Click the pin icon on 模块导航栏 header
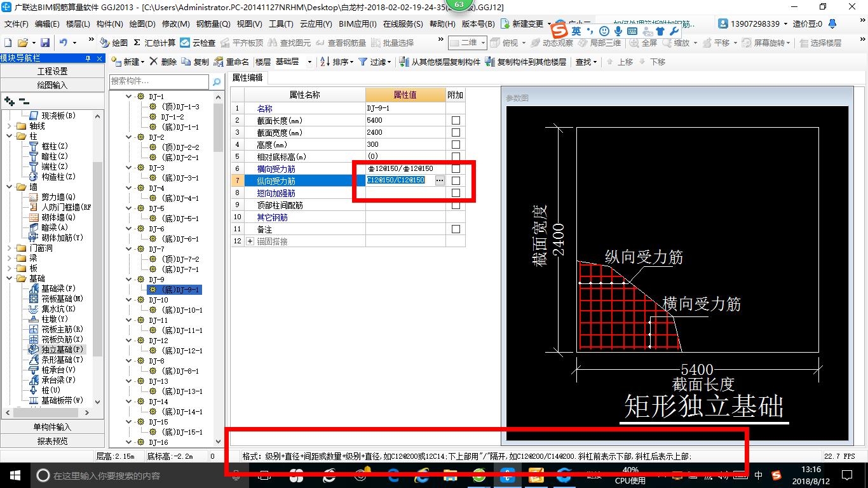The height and width of the screenshot is (488, 868). [88, 58]
